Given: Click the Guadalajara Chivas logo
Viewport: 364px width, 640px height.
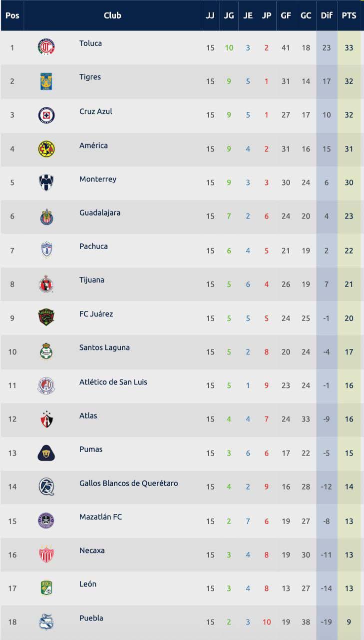Looking at the screenshot, I should coord(46,216).
